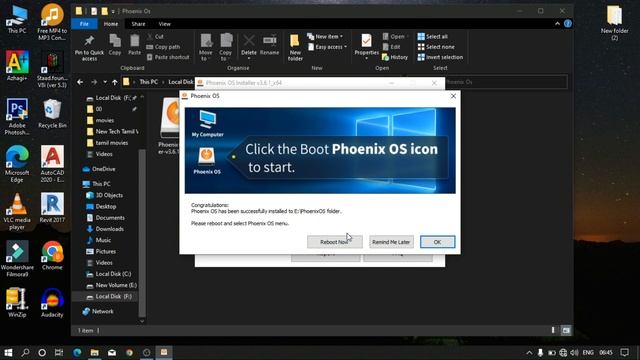The image size is (640, 360).
Task: Click the navigation pane scrollbar
Action: point(142,233)
